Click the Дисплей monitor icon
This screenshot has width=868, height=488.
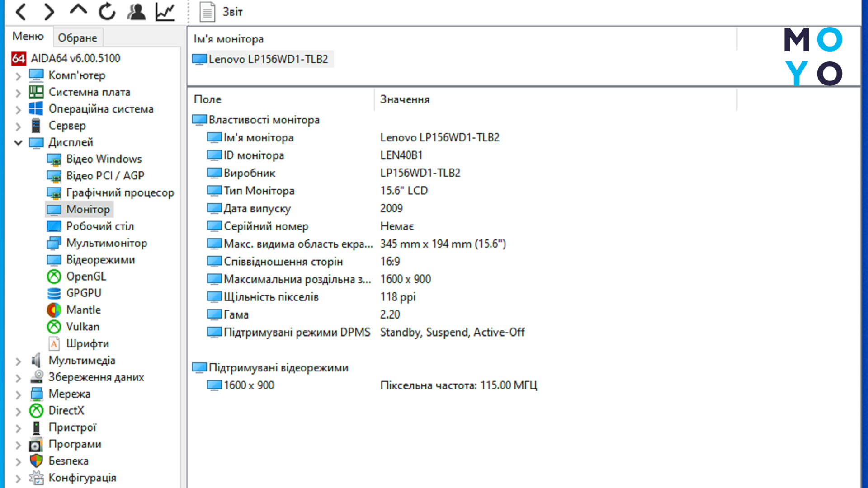[36, 143]
